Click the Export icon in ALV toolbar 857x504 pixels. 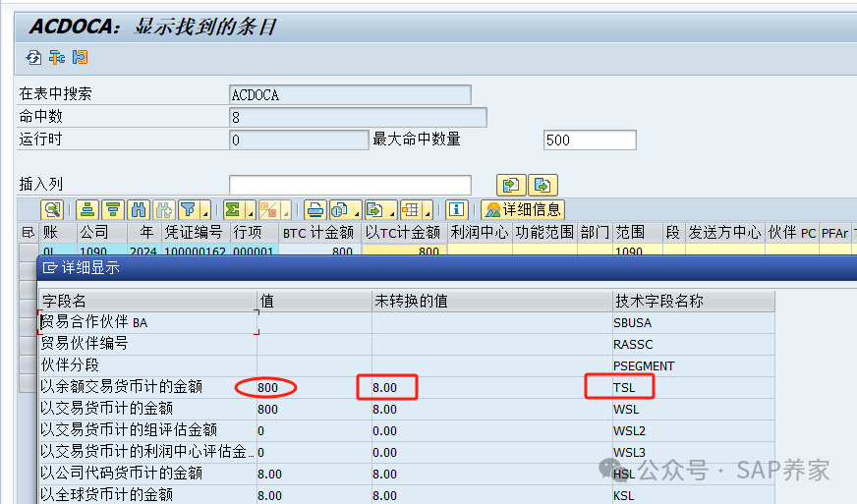(x=375, y=210)
